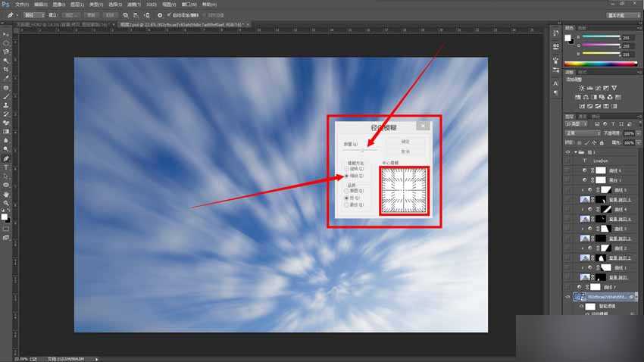The width and height of the screenshot is (644, 362).
Task: Select the Lasso tool
Action: (6, 52)
